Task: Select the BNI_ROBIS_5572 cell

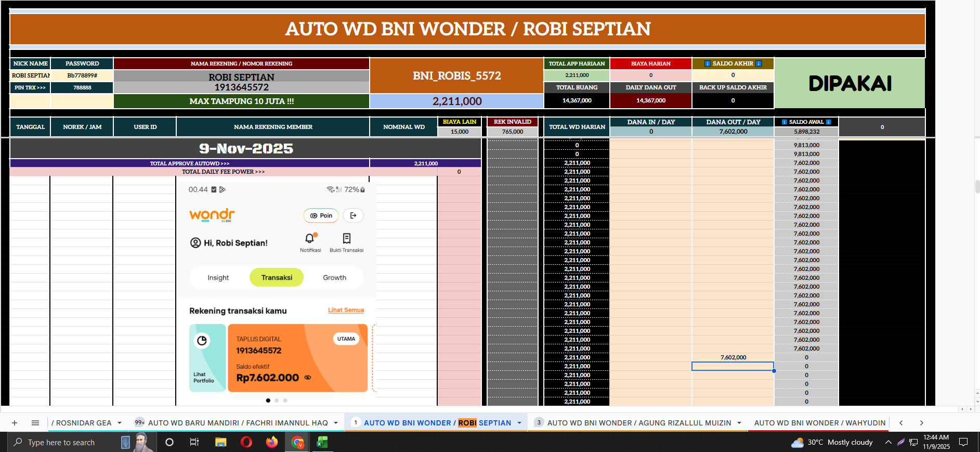Action: tap(456, 76)
